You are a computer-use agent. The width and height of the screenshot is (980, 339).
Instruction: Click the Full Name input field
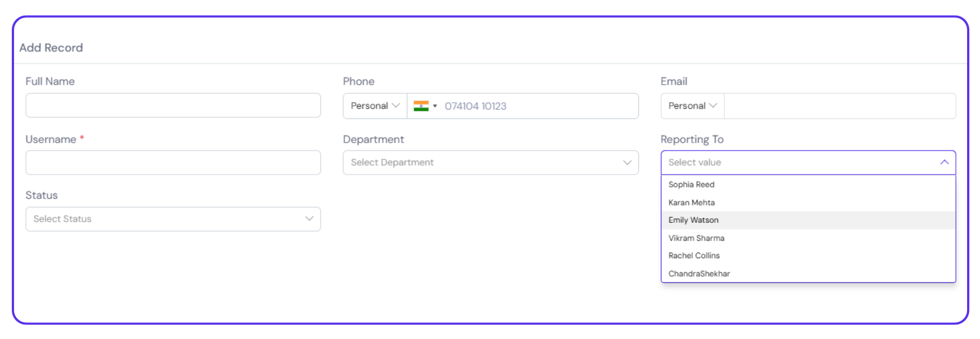[173, 106]
